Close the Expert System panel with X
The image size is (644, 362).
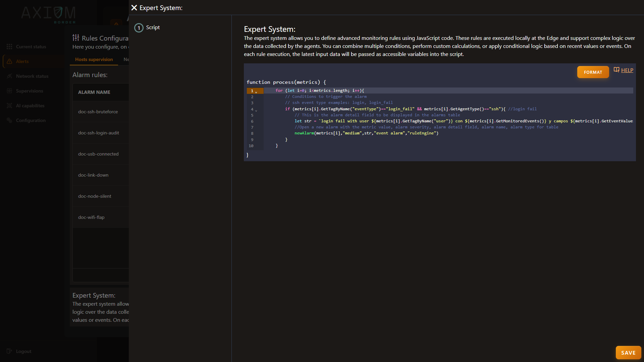click(134, 8)
